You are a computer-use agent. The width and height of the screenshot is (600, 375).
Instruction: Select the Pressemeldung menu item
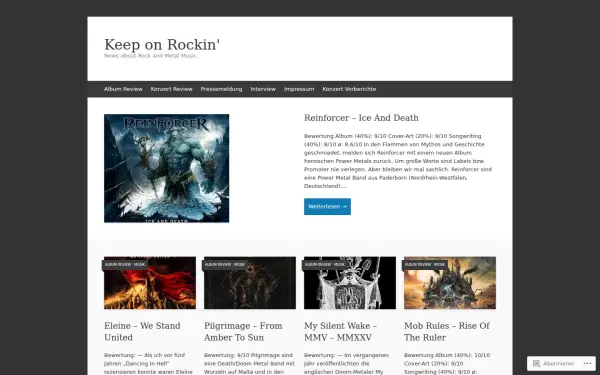pyautogui.click(x=221, y=89)
